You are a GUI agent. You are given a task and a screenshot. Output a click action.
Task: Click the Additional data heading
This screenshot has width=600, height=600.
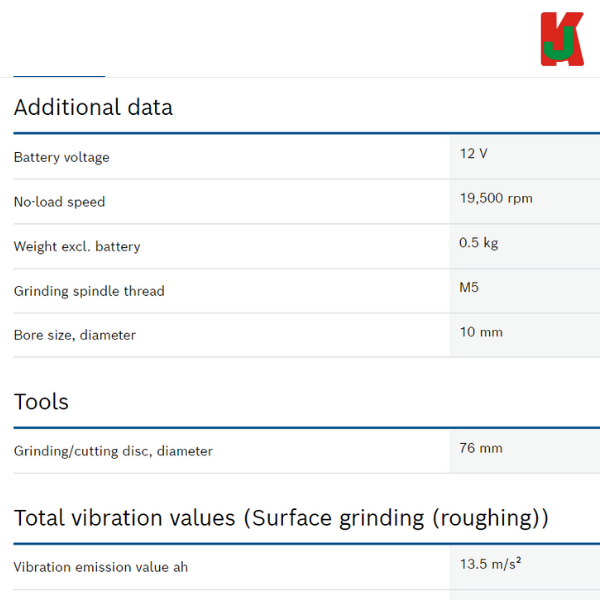click(x=93, y=107)
